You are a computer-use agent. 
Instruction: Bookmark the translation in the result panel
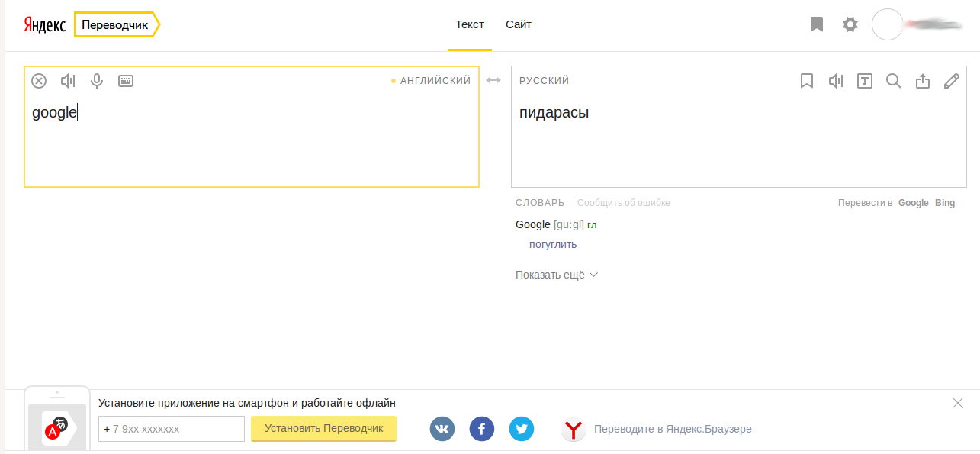pyautogui.click(x=807, y=81)
